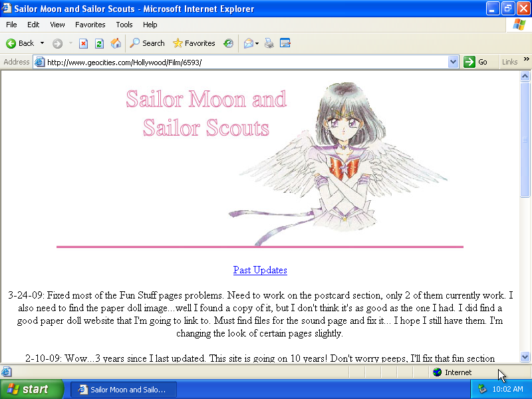Open the File menu
The height and width of the screenshot is (399, 532).
(11, 25)
